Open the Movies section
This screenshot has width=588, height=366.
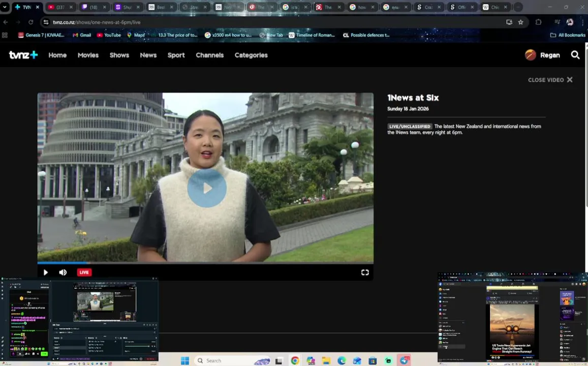click(x=88, y=55)
